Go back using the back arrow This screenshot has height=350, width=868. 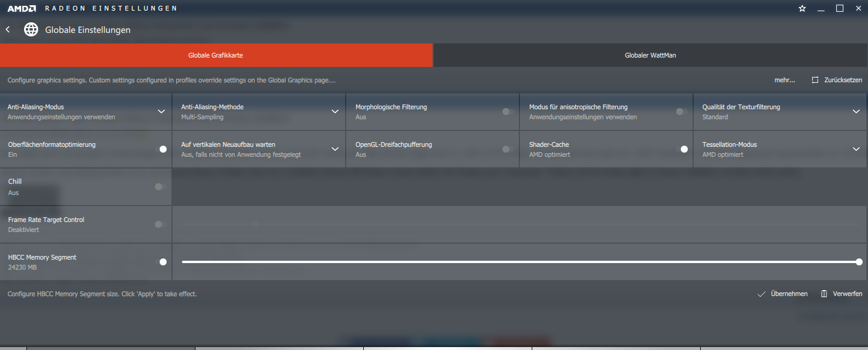point(8,29)
